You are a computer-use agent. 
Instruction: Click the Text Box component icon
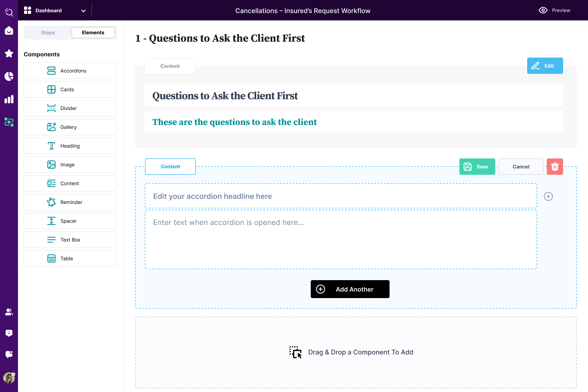point(51,240)
